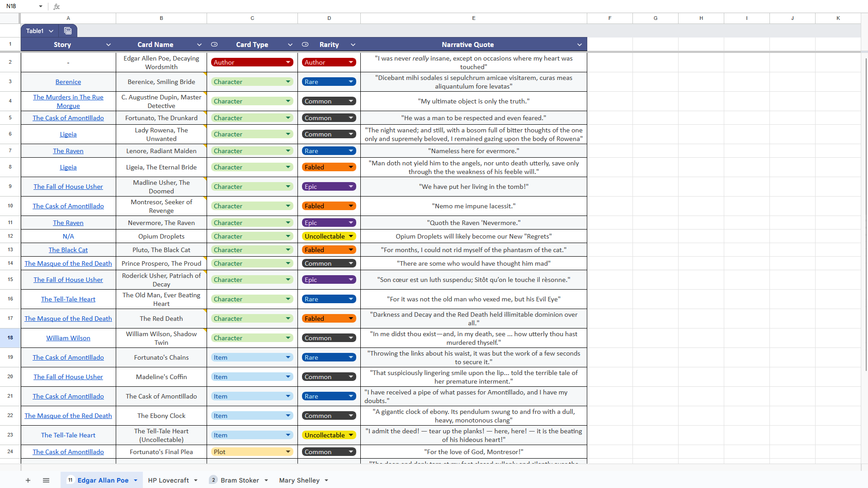Open Fabled rarity dropdown for Ligeia, The Eternal Bride

tap(351, 167)
